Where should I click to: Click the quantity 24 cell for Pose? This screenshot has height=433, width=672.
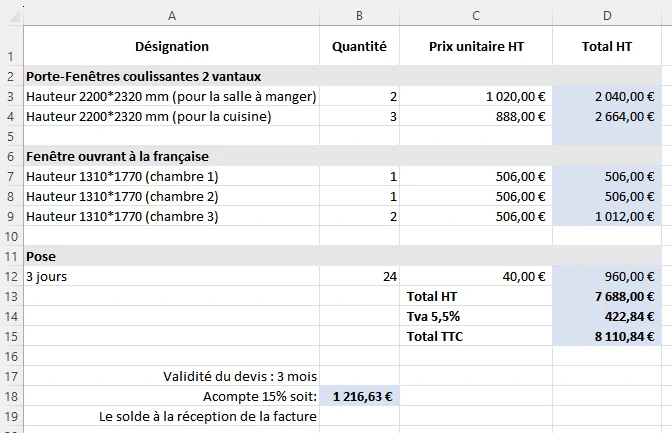tap(359, 276)
